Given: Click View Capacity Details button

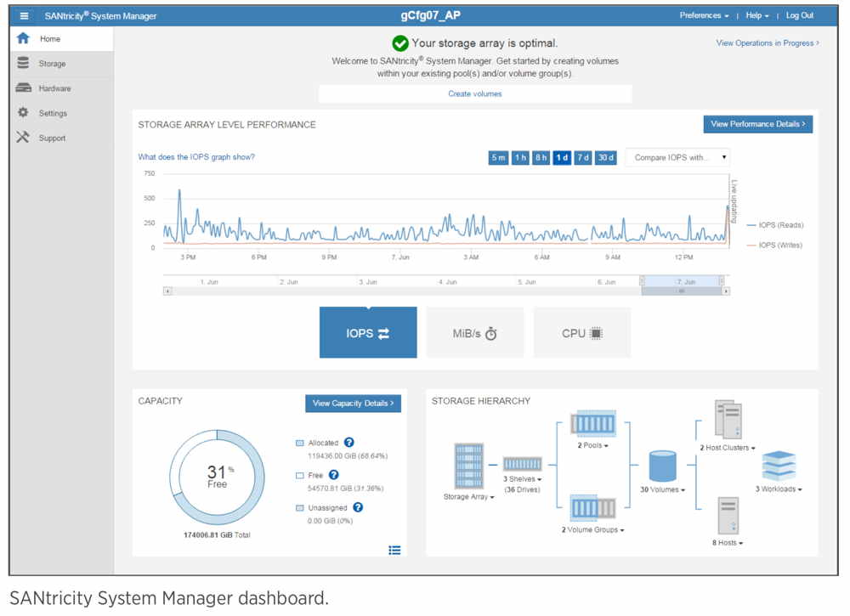Looking at the screenshot, I should (x=353, y=403).
